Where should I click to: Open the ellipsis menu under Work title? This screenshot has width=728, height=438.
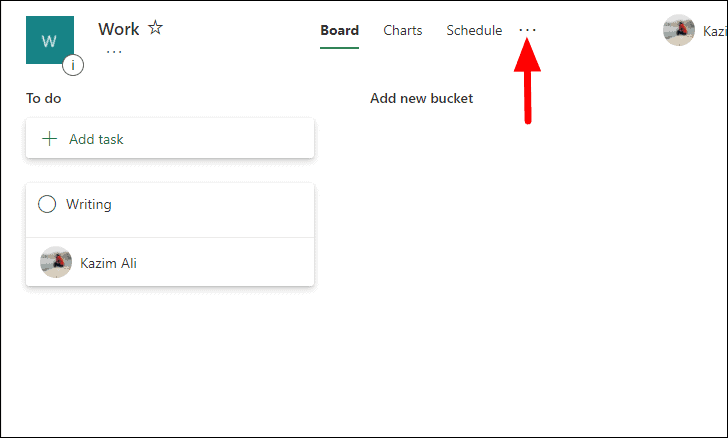click(x=114, y=52)
